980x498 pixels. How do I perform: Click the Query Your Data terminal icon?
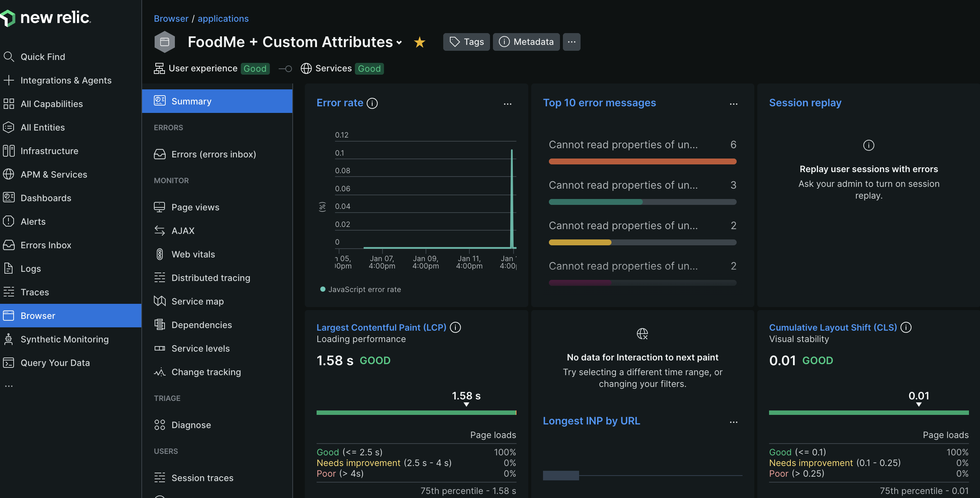pyautogui.click(x=9, y=363)
